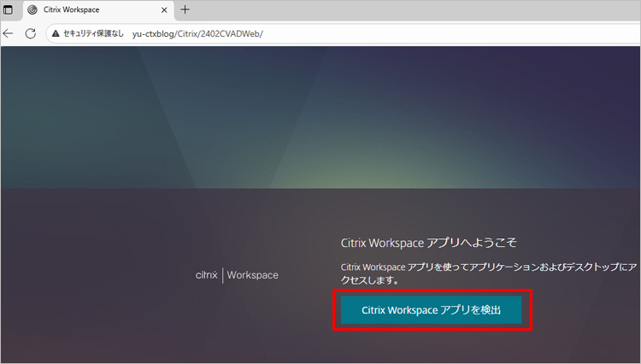Click the citrix logo wordmark
Screen dimensions: 641x364
point(206,275)
